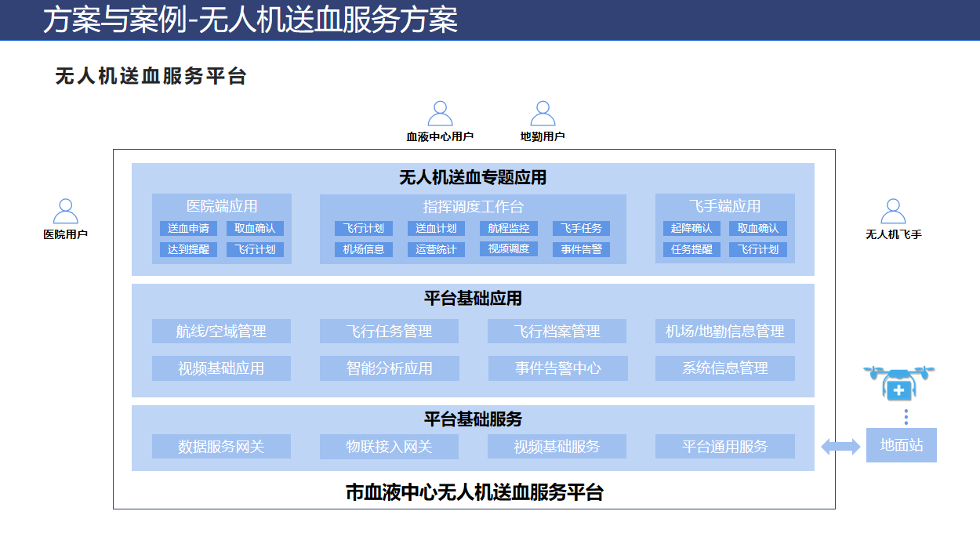Click the 医院用户 user icon
Viewport: 980px width, 551px height.
pos(66,210)
